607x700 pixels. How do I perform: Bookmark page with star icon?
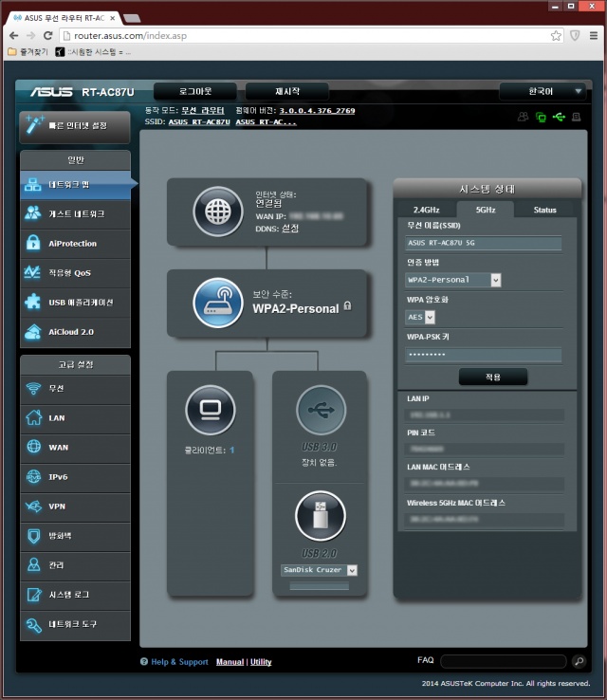[556, 36]
